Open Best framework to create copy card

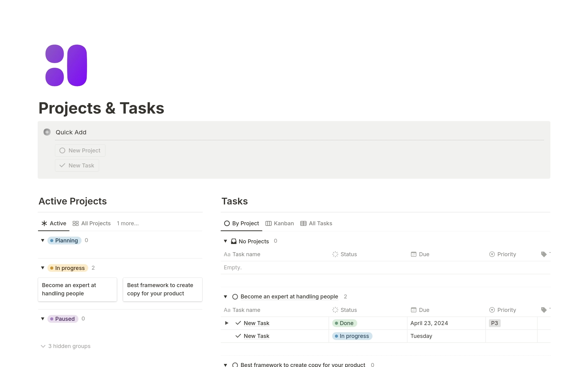coord(163,290)
